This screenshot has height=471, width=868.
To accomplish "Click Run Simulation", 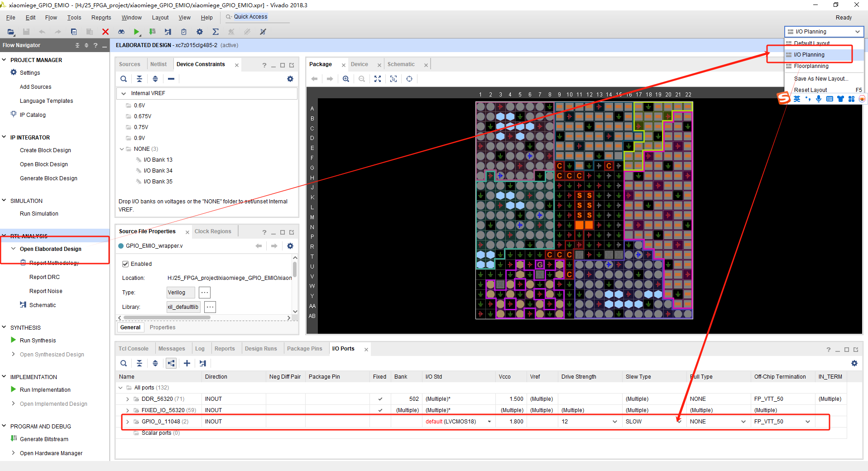I will coord(39,214).
